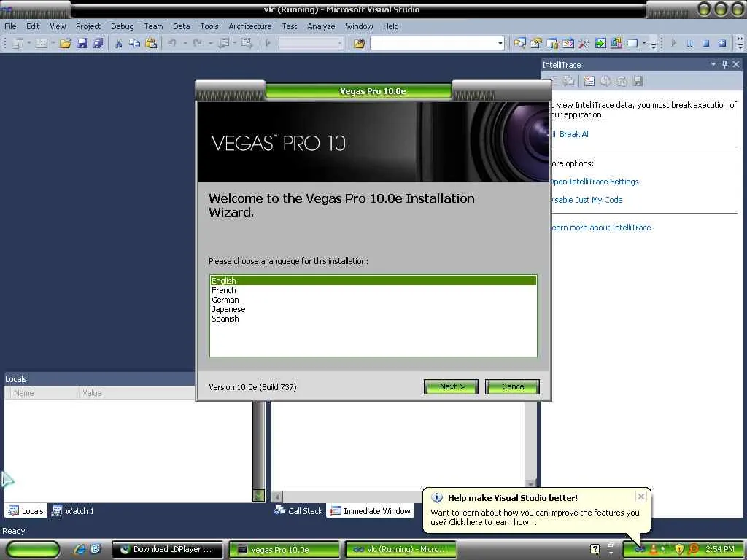Viewport: 747px width, 560px height.
Task: Click the Stop Debugging square icon
Action: pos(705,43)
